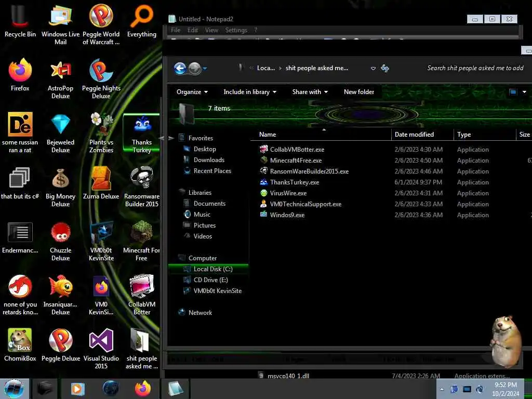Viewport: 532px width, 399px height.
Task: Select 'some russian ran a rat' desktop icon
Action: click(20, 132)
